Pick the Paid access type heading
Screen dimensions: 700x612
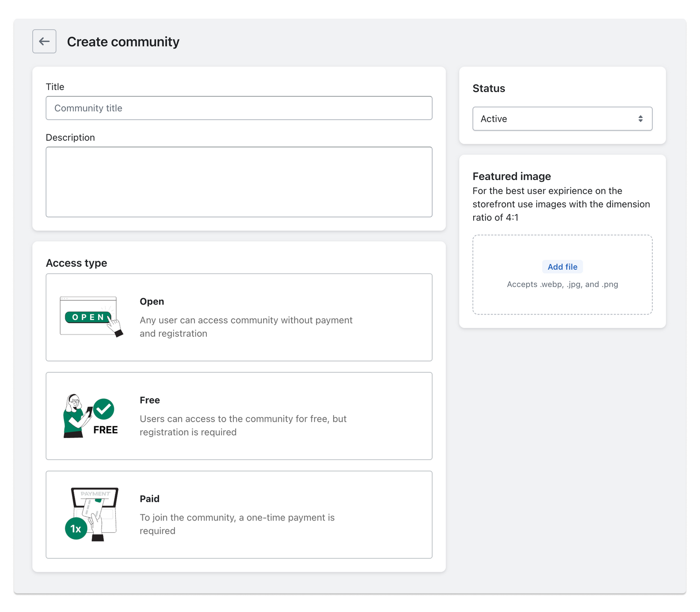149,499
